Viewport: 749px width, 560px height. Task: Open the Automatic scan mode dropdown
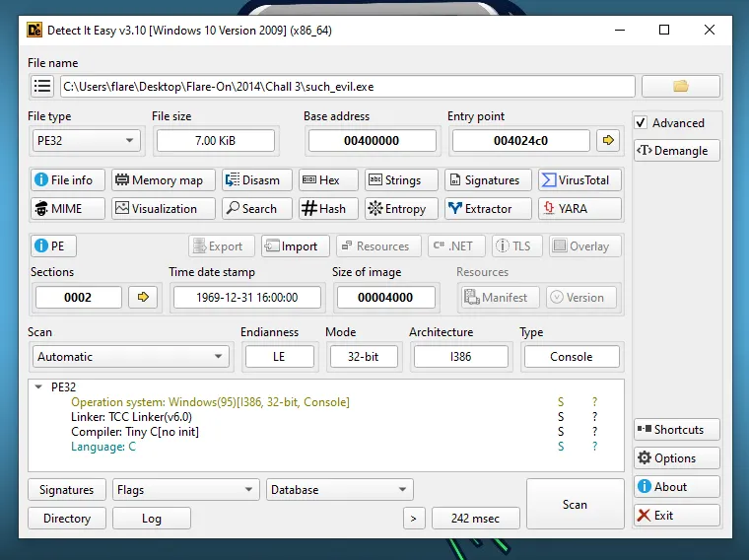131,357
